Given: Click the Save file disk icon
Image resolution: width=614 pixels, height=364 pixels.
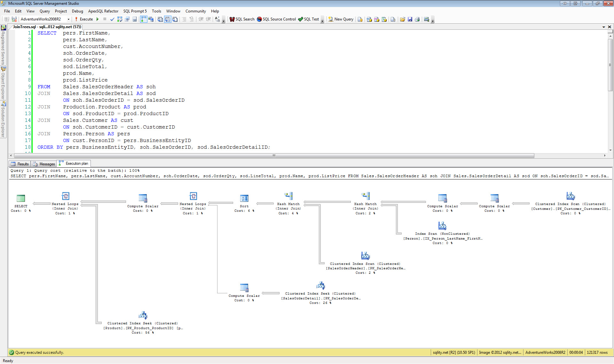Looking at the screenshot, I should 410,19.
